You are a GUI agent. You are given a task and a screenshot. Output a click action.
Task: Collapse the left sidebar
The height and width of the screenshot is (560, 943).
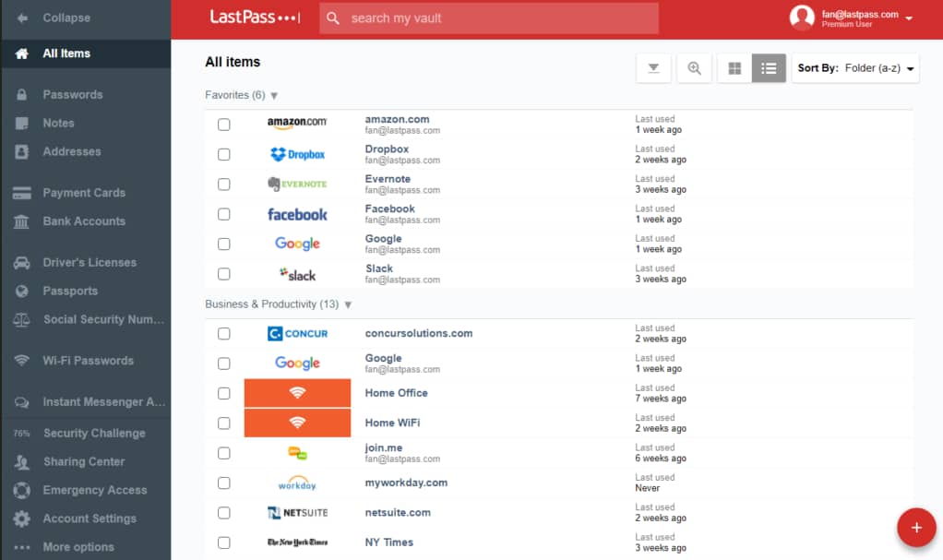55,17
